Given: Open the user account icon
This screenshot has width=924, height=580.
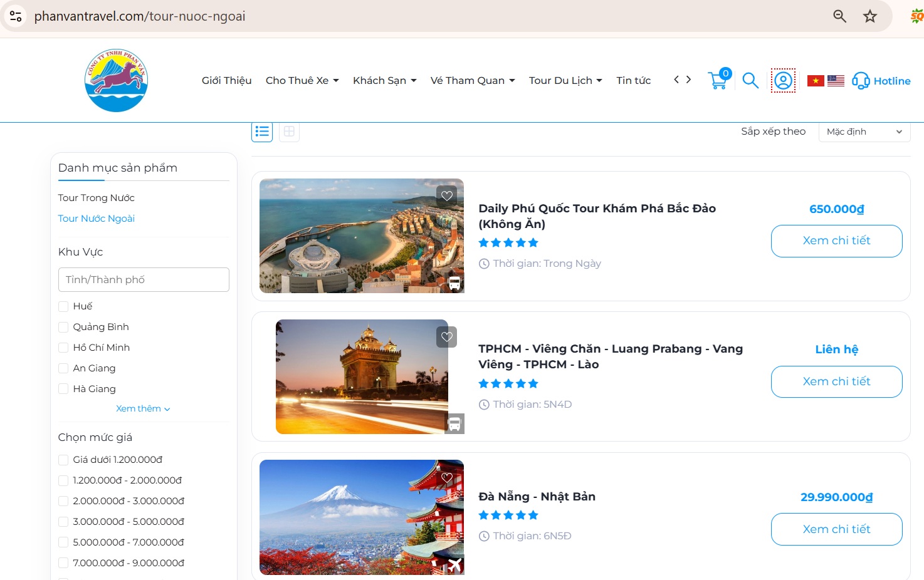Looking at the screenshot, I should [x=783, y=81].
